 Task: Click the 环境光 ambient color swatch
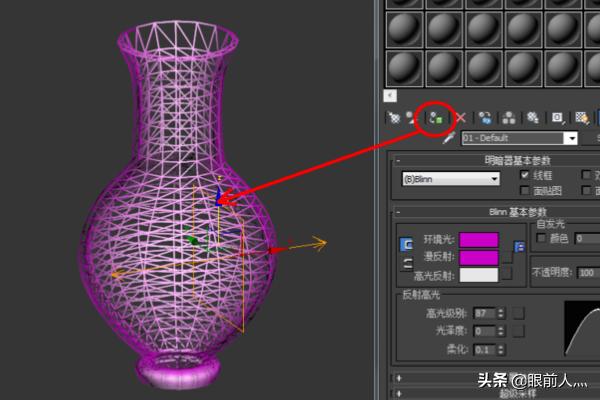[x=479, y=240]
